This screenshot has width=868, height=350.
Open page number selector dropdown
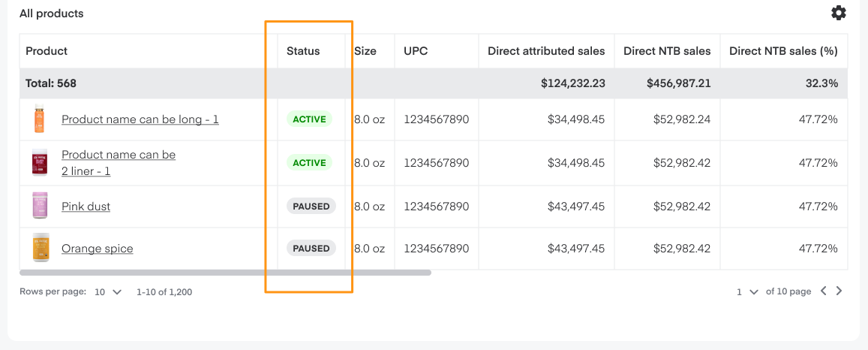pos(747,291)
